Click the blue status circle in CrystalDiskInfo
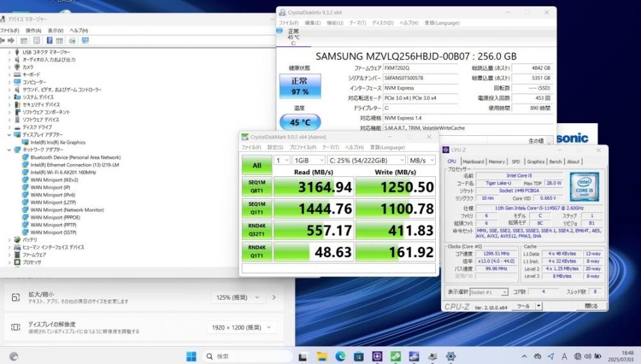The image size is (641, 364). click(x=279, y=31)
